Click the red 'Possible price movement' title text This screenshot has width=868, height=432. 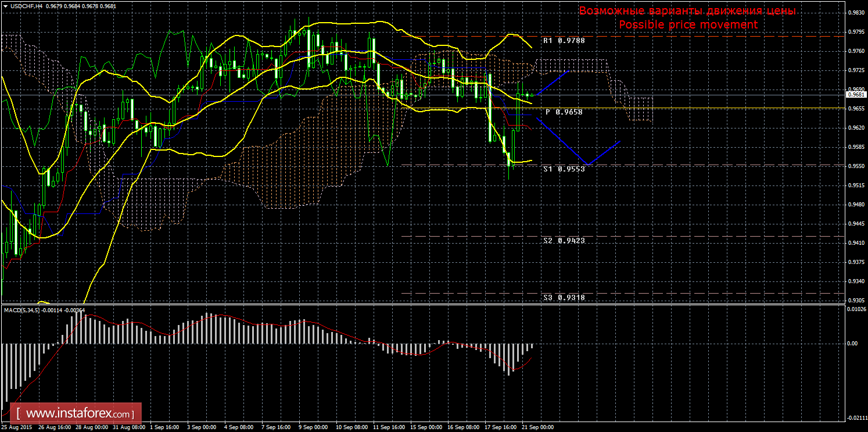pyautogui.click(x=688, y=24)
